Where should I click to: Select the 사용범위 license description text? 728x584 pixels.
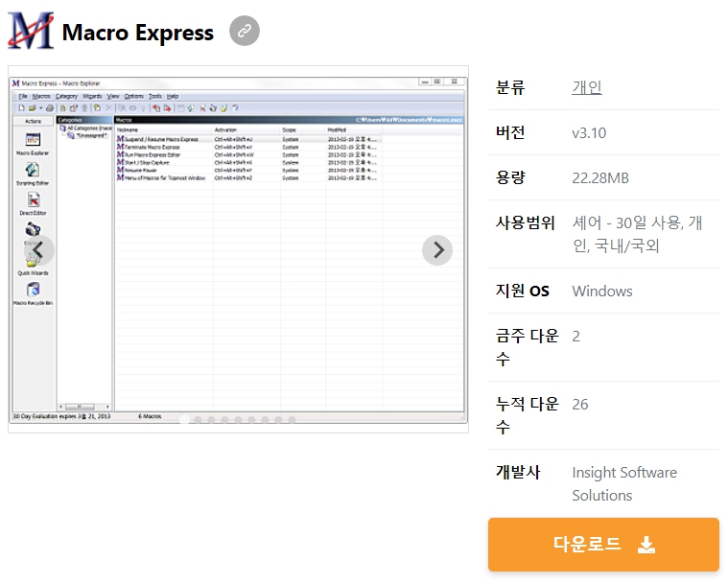637,234
